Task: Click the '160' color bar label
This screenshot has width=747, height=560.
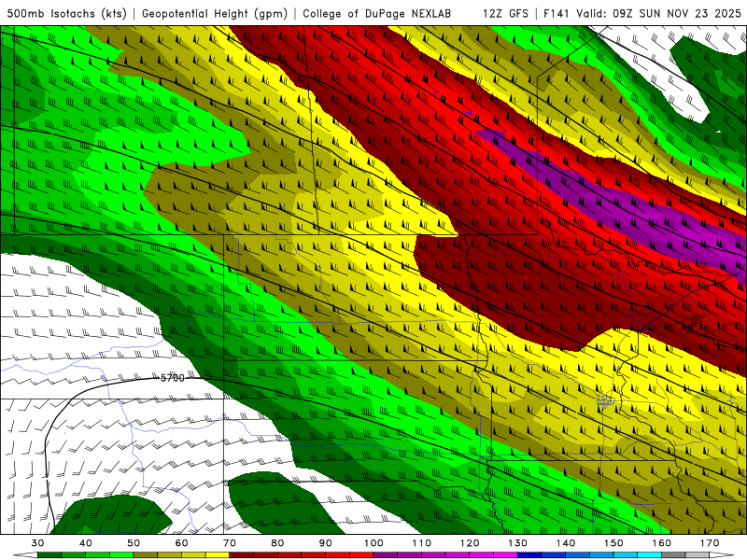Action: coord(662,543)
